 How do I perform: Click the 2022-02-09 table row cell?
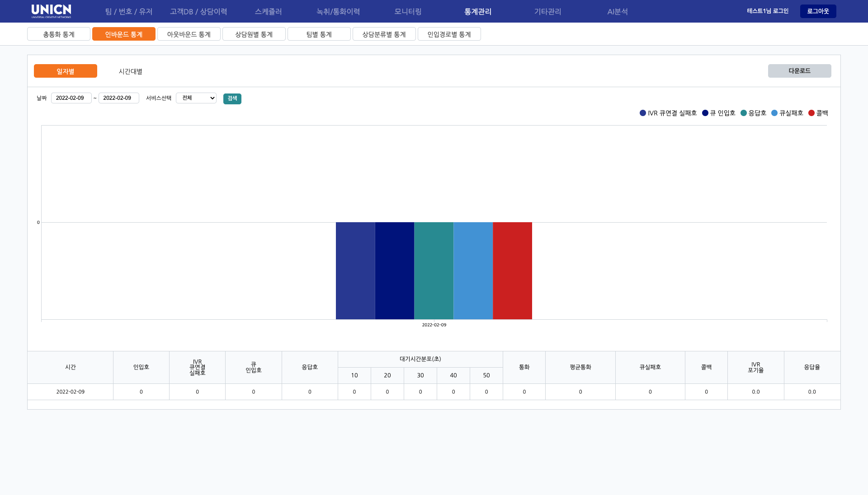click(71, 392)
